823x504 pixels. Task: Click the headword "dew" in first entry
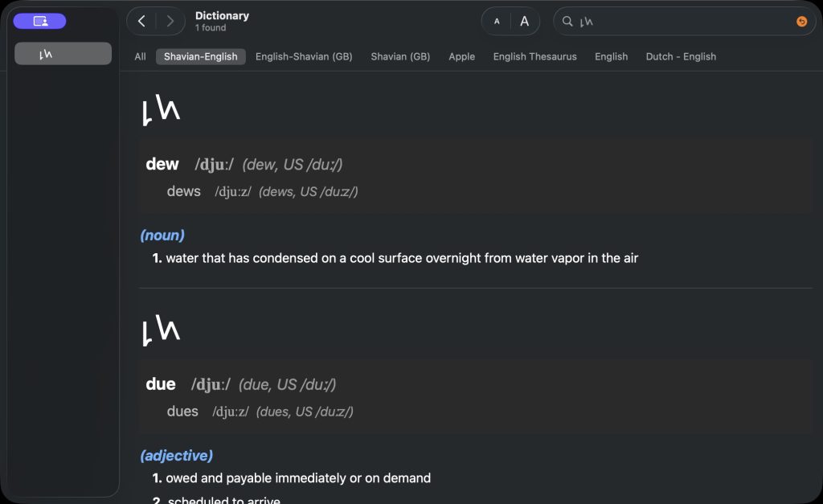pyautogui.click(x=162, y=164)
